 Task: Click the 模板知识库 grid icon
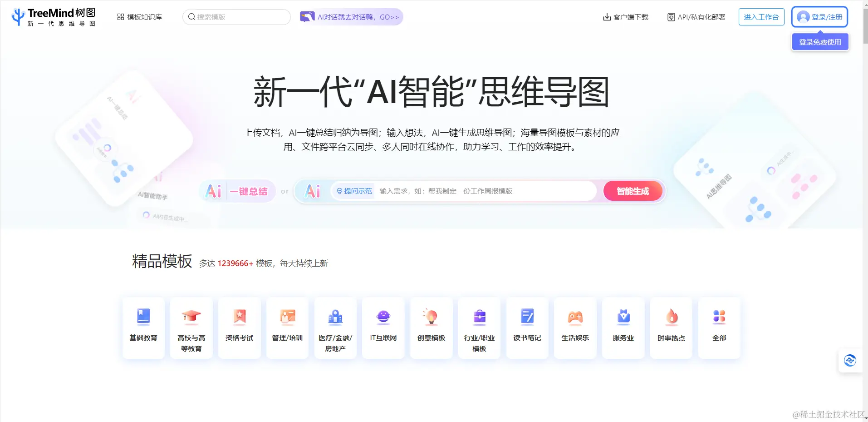(120, 17)
